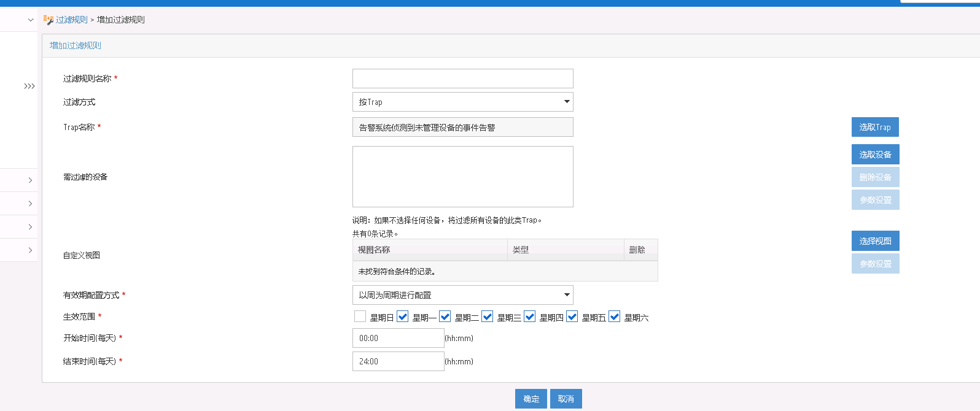
Task: Click inside the 需过滤的设备 list box
Action: point(462,177)
